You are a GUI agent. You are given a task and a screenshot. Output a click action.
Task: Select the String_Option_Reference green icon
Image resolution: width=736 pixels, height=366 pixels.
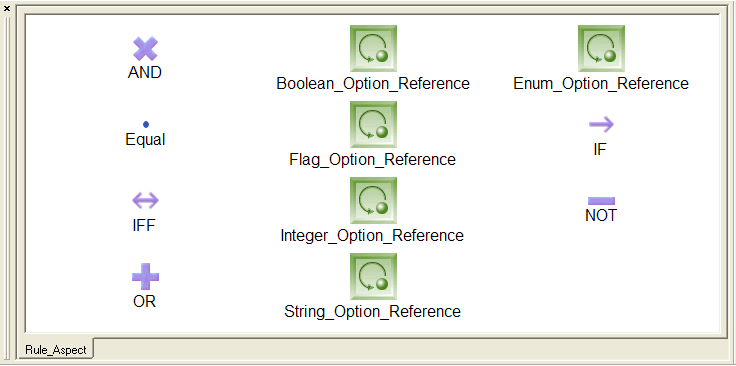(x=373, y=276)
